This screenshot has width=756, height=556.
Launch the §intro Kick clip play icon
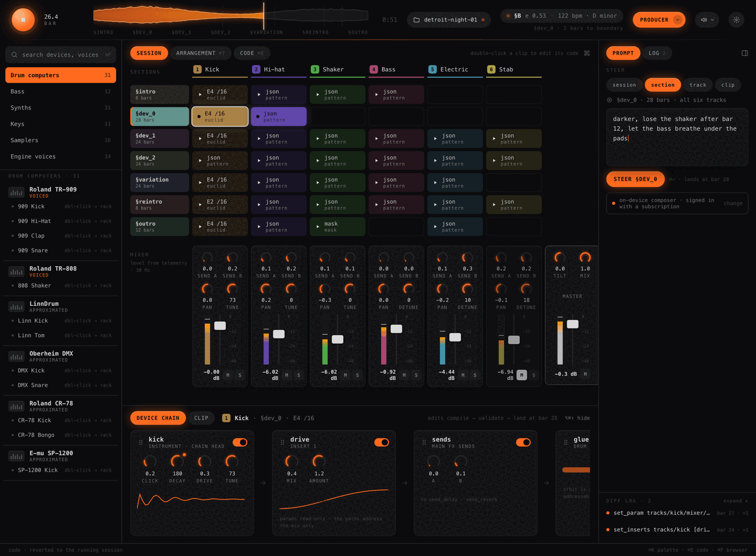[x=200, y=94]
